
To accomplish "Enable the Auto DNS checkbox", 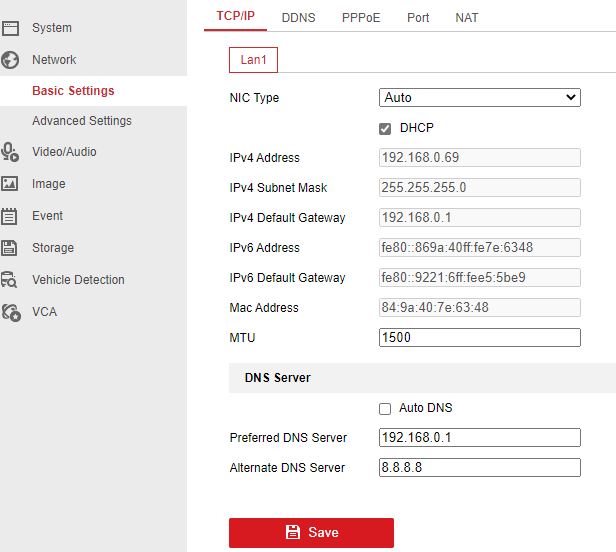I will click(385, 409).
